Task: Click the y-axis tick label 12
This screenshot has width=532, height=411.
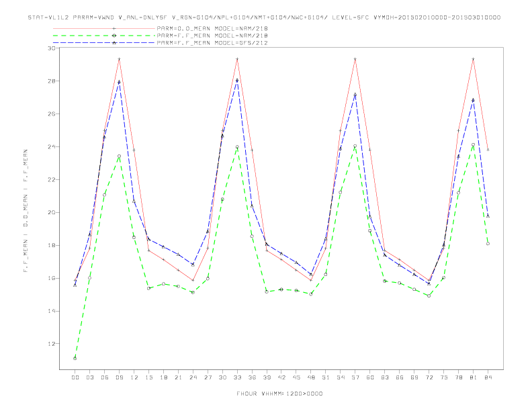Action: point(52,344)
